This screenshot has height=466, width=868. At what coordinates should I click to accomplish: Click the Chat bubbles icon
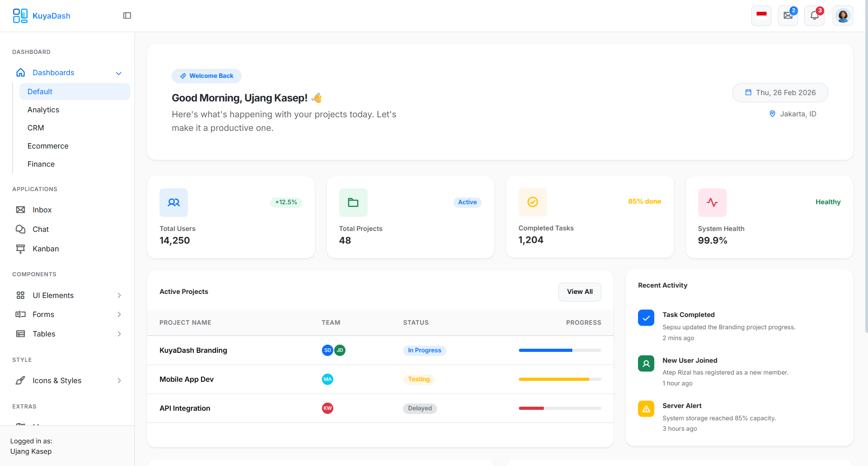[x=20, y=229]
